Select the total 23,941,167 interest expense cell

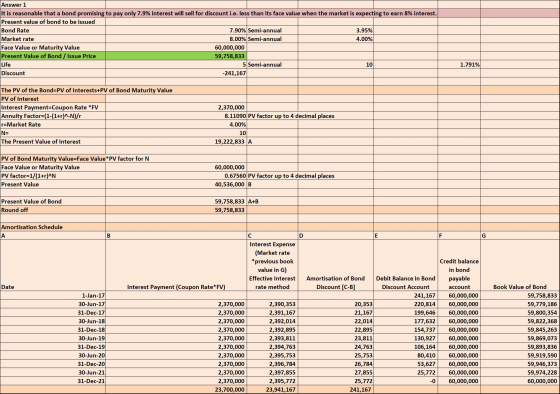(272, 389)
